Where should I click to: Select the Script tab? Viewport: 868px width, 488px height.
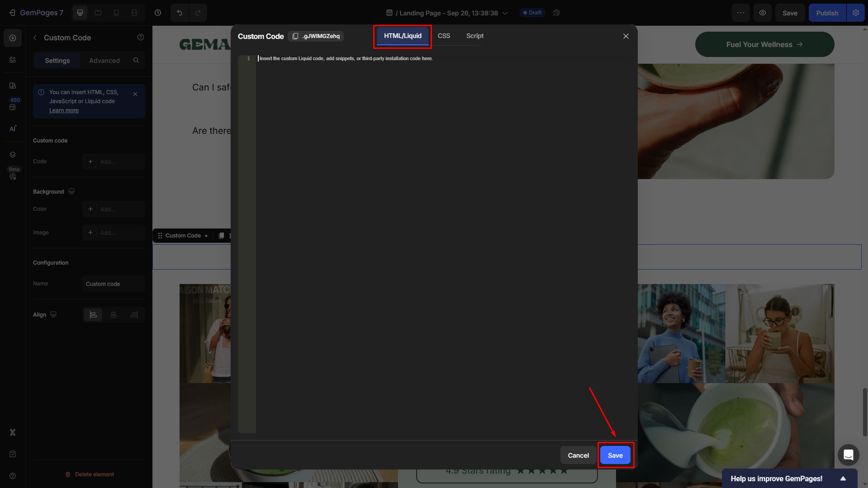pyautogui.click(x=475, y=36)
